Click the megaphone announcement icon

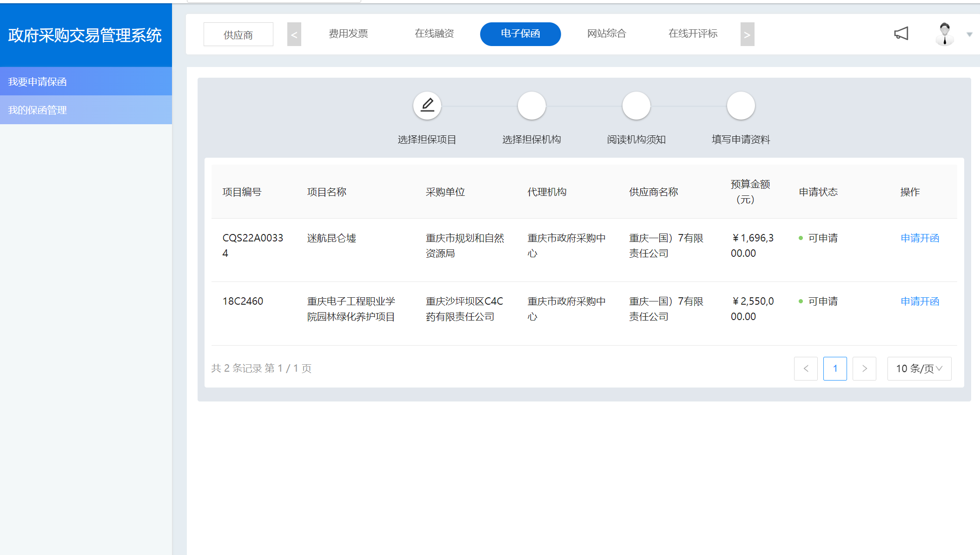(x=901, y=33)
